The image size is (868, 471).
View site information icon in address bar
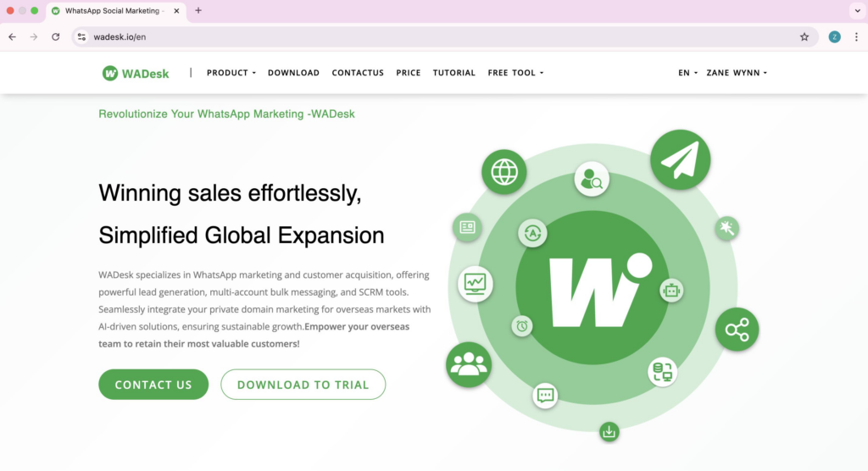pyautogui.click(x=81, y=37)
